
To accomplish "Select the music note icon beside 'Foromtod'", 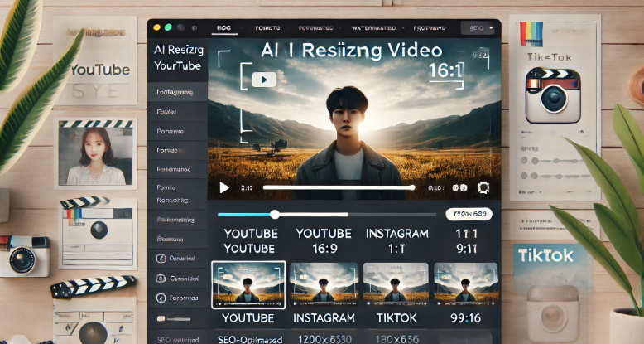I will point(161,298).
